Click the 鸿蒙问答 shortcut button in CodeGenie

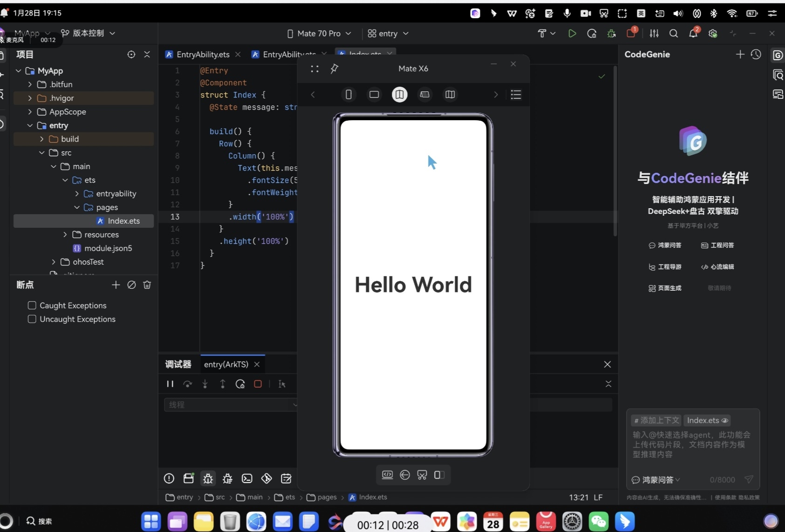[x=665, y=245]
